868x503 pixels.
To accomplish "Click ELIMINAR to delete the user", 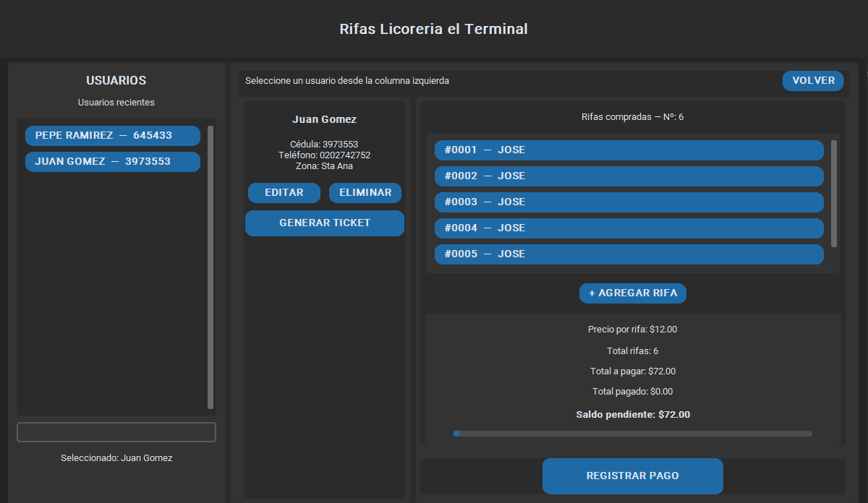I will 365,193.
